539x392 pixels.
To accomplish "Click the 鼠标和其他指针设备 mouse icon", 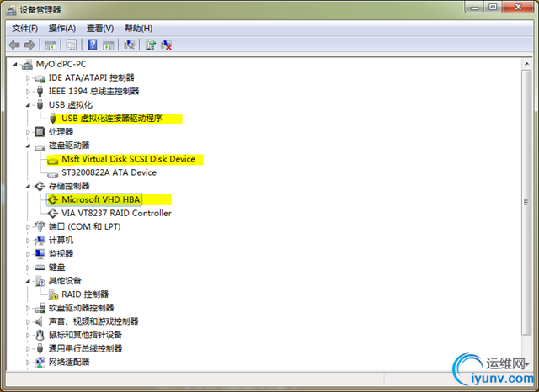I will pyautogui.click(x=40, y=335).
